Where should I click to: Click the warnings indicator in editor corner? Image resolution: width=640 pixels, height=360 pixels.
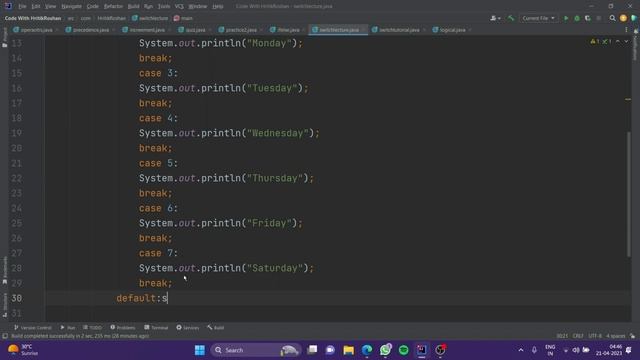[595, 42]
